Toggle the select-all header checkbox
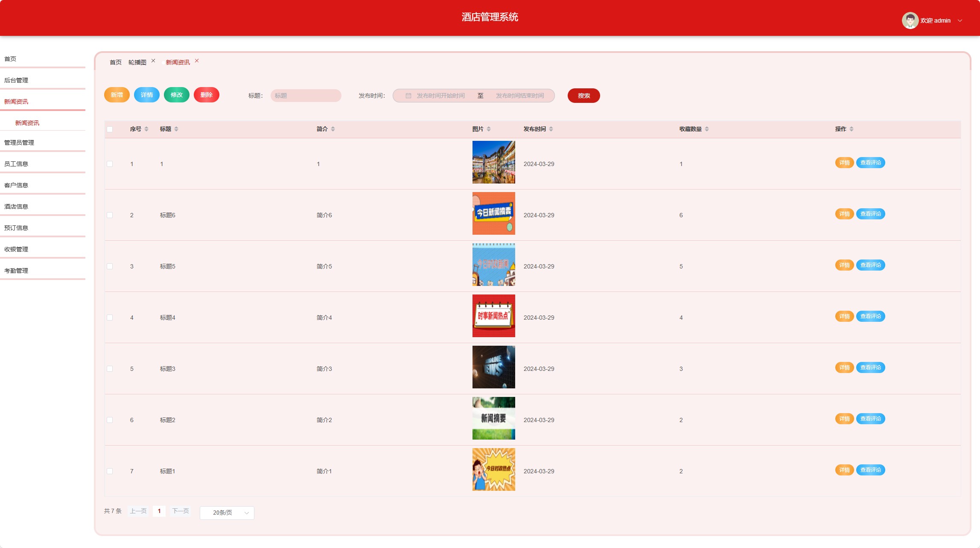Image resolution: width=980 pixels, height=548 pixels. (110, 129)
